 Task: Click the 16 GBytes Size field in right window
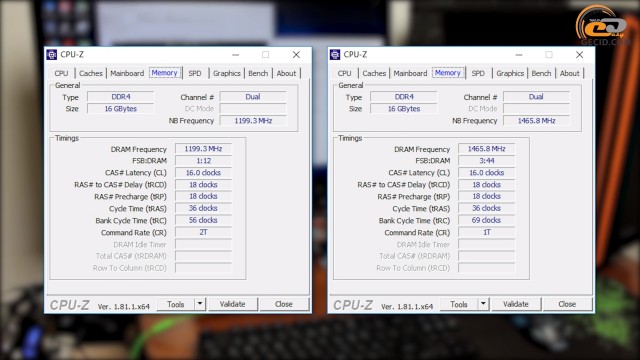click(404, 109)
